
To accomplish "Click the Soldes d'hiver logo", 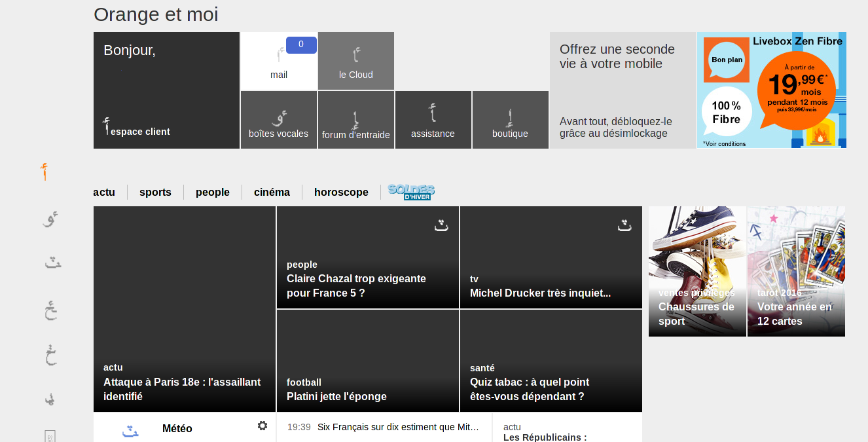I will tap(411, 192).
